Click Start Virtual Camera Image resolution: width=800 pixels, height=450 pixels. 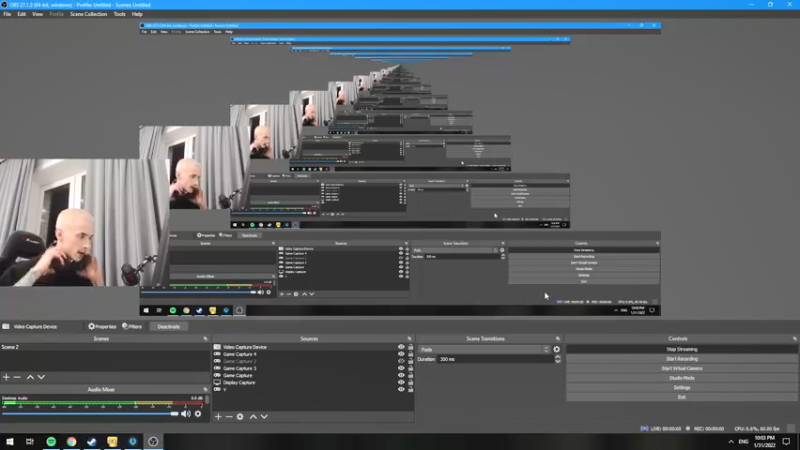click(x=682, y=368)
